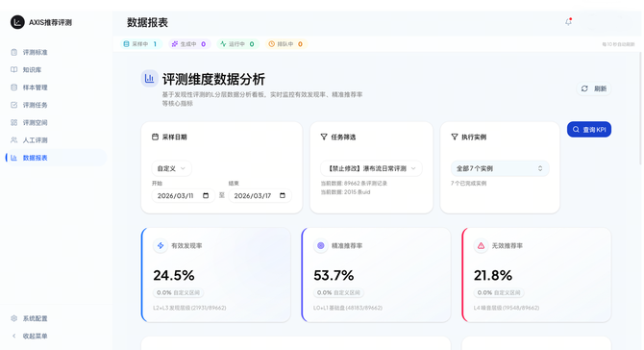
Task: Click the 排队中 0 status pill
Action: [x=285, y=44]
